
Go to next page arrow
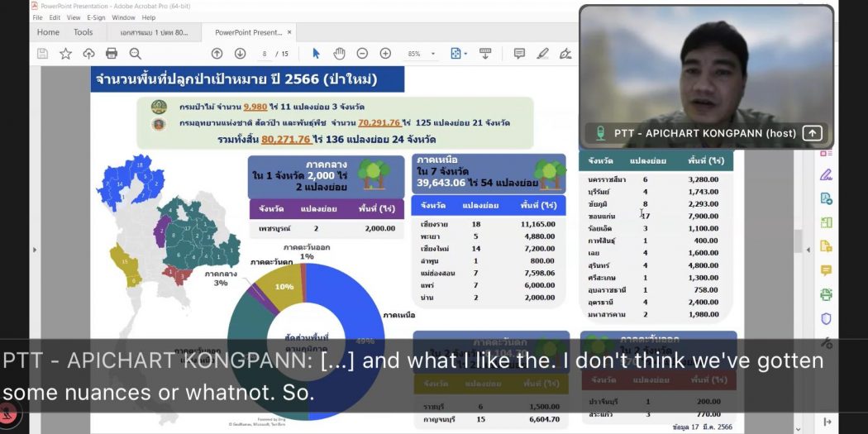240,54
